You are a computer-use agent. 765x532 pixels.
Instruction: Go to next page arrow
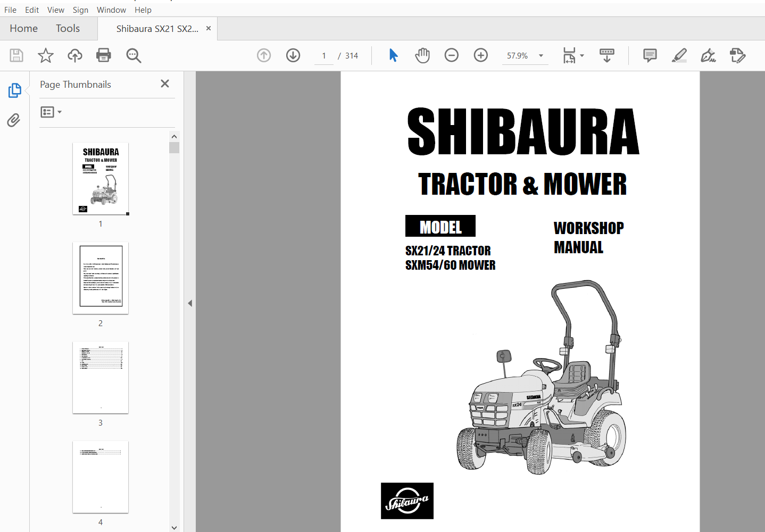293,55
